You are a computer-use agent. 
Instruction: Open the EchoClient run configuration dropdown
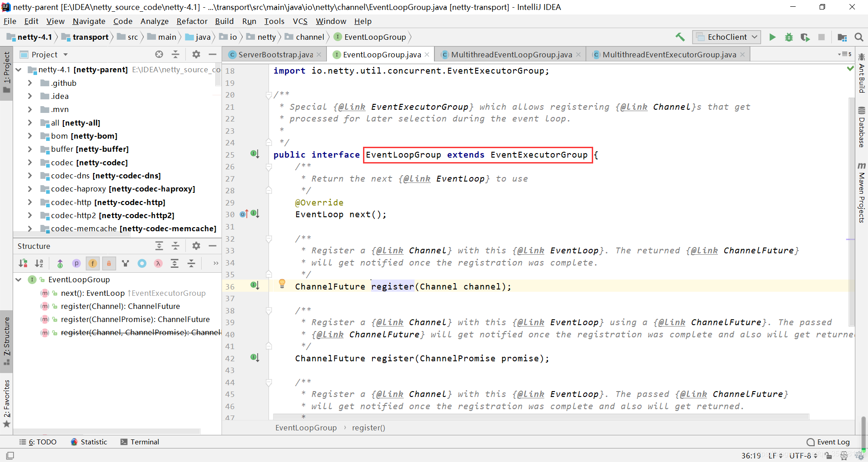[x=726, y=37]
